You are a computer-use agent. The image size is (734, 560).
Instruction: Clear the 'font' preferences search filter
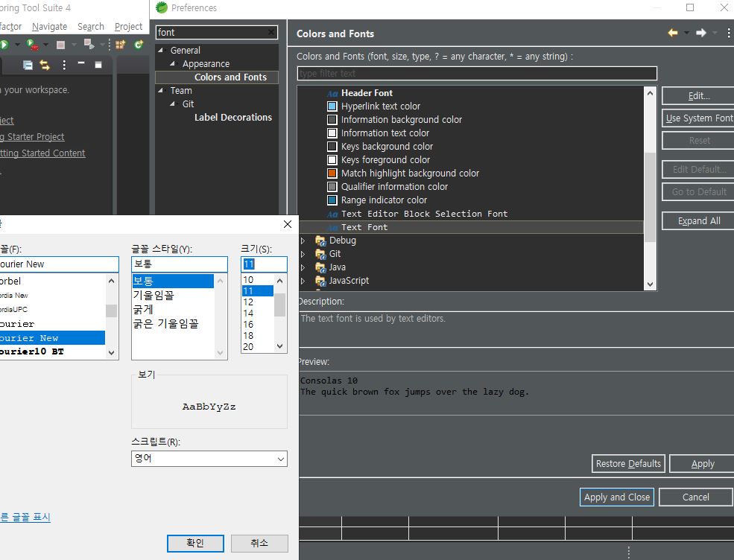(x=270, y=33)
